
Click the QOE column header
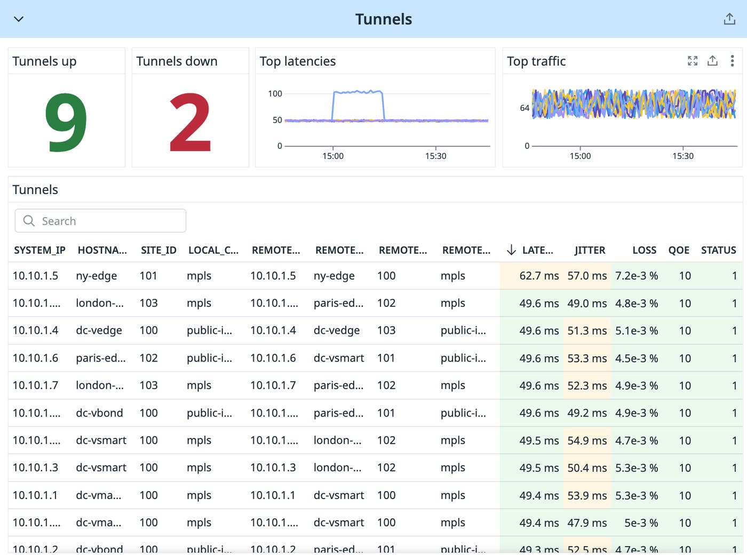click(679, 250)
